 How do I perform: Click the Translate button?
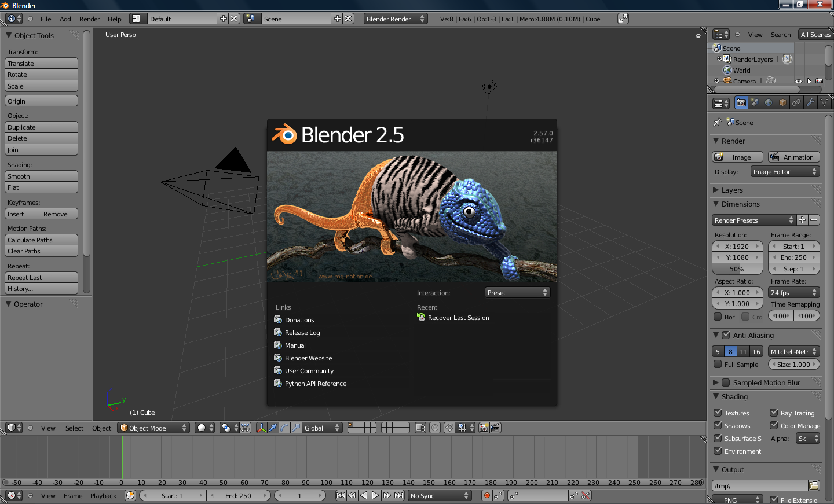click(41, 64)
